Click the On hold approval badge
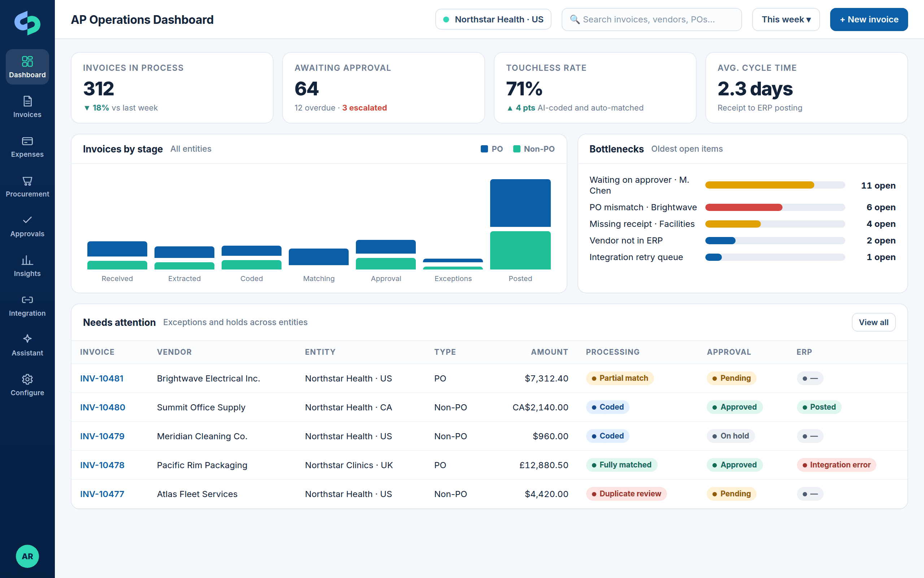This screenshot has height=578, width=924. [731, 436]
